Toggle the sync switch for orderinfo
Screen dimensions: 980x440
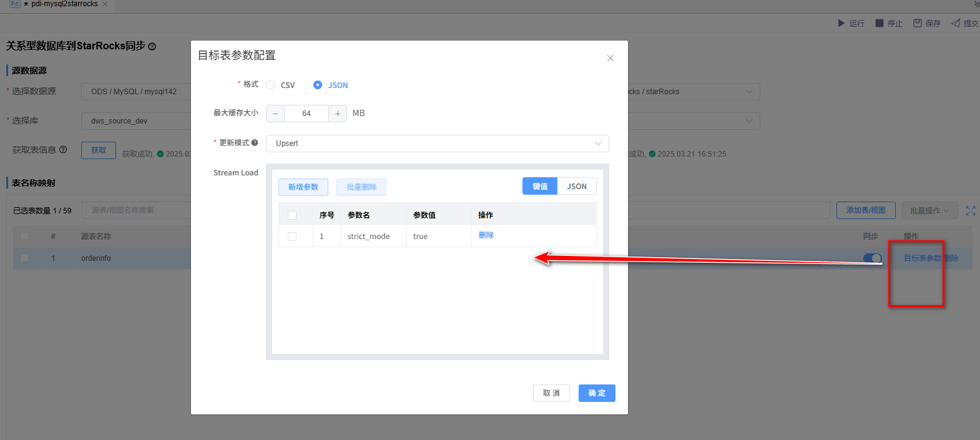pos(872,258)
